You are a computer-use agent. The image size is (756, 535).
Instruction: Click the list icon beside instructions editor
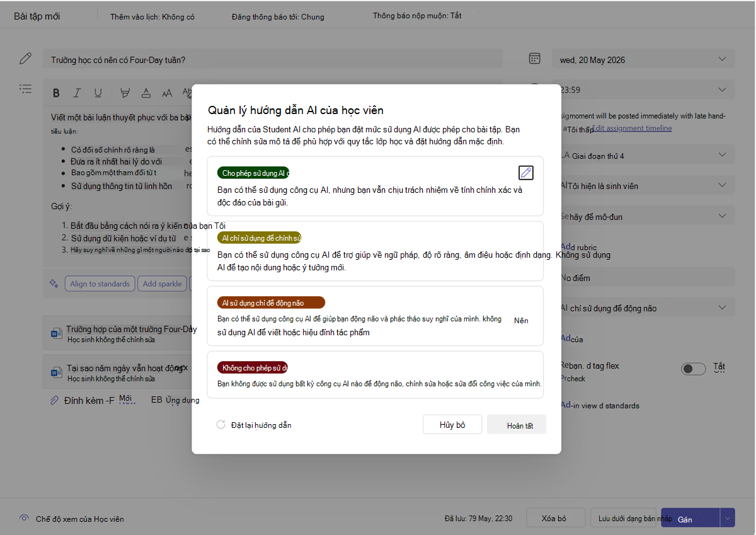[x=25, y=89]
